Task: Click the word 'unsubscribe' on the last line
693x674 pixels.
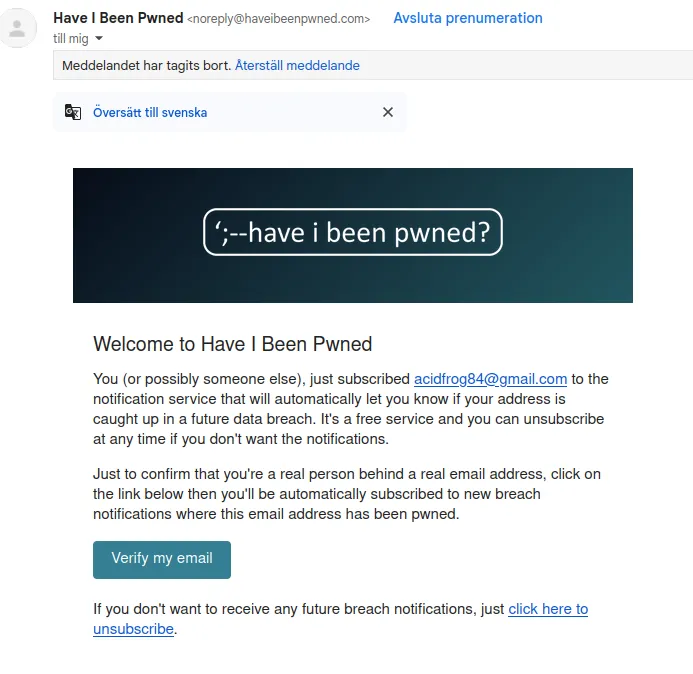Action: pyautogui.click(x=133, y=629)
